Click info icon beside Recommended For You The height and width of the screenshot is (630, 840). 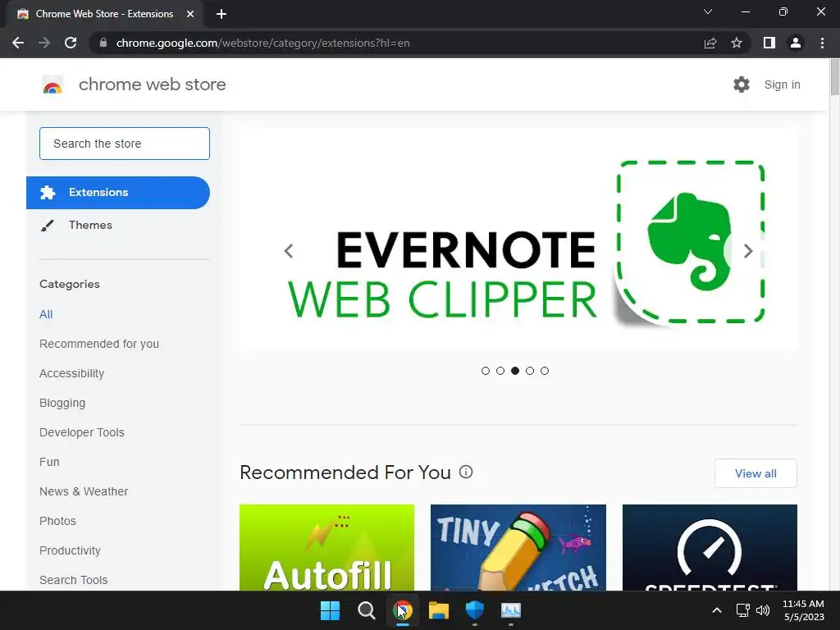[466, 472]
